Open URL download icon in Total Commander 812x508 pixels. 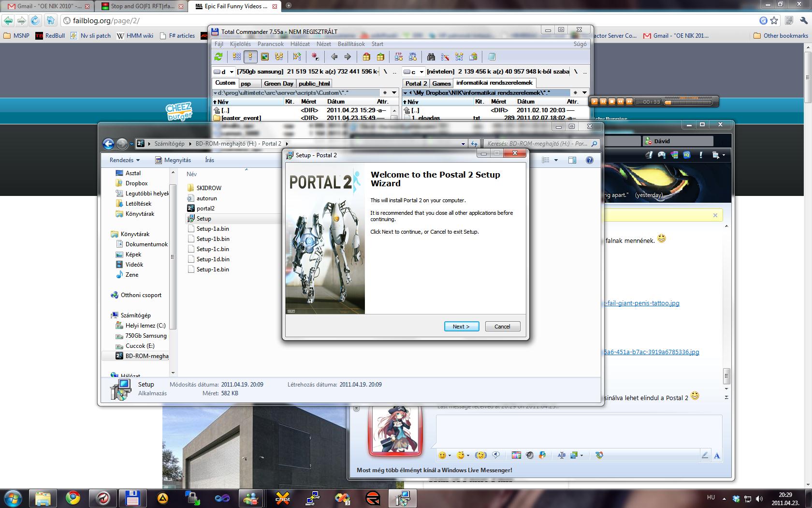click(413, 57)
